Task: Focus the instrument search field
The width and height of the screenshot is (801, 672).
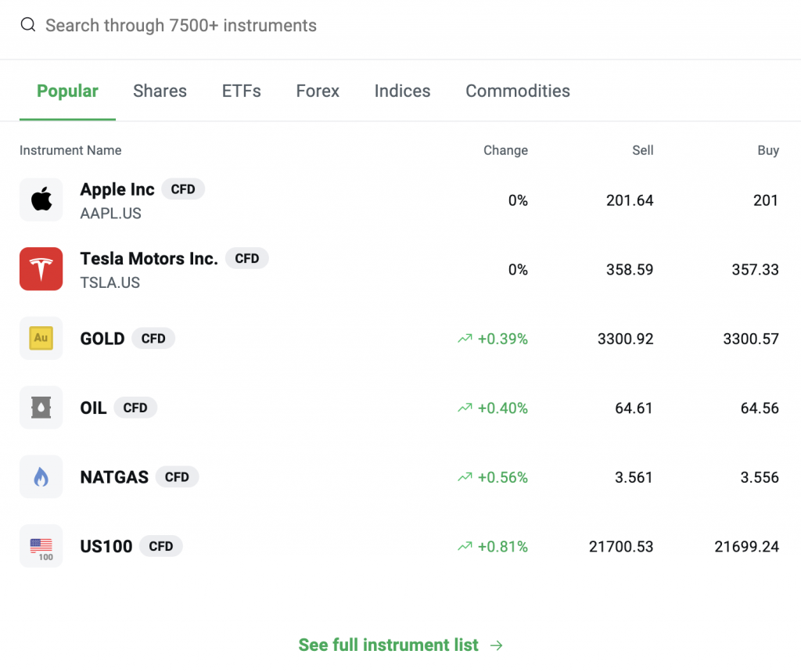Action: (x=400, y=25)
